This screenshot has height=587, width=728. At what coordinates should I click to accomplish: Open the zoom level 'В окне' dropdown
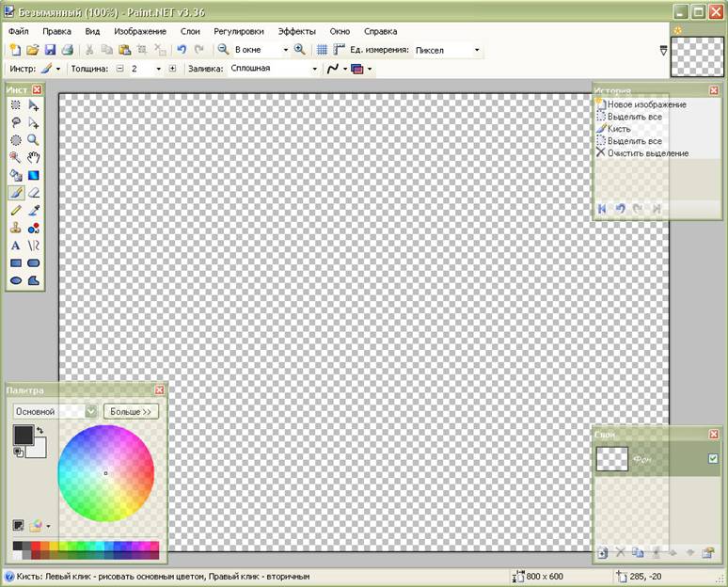[286, 50]
